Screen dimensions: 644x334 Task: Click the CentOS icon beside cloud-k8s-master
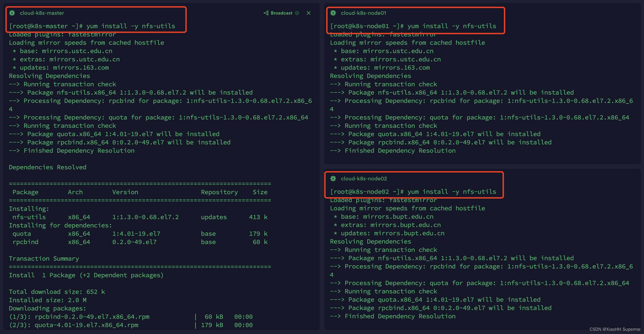click(x=12, y=13)
